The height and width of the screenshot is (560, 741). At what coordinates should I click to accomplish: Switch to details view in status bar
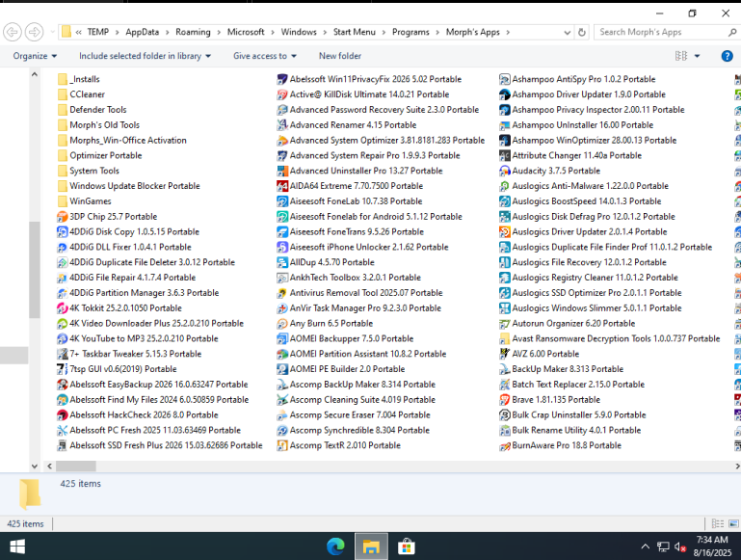(x=717, y=523)
